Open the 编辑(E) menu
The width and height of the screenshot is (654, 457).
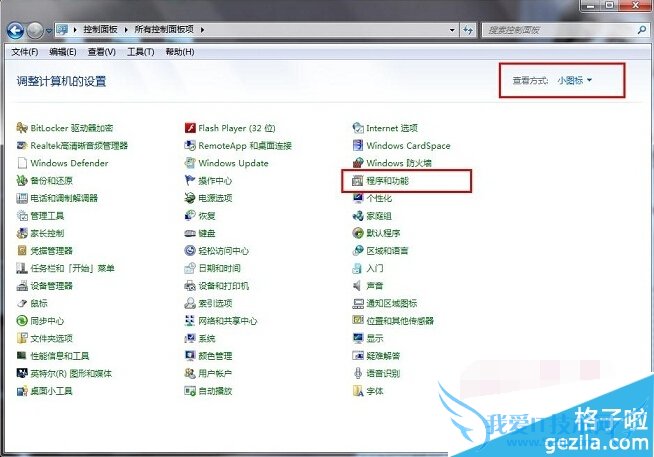coord(63,52)
